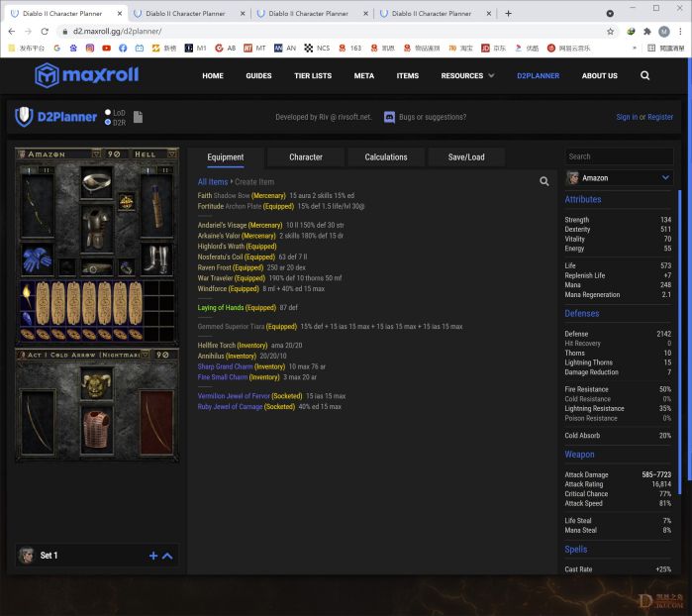692x616 pixels.
Task: Click the arrow quiver in right-hand slot
Action: [x=155, y=207]
